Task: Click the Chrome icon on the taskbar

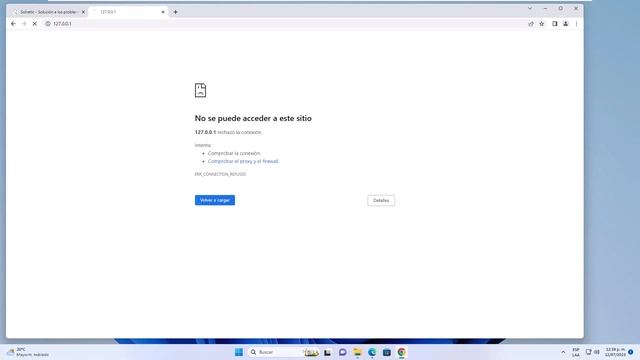Action: click(401, 352)
